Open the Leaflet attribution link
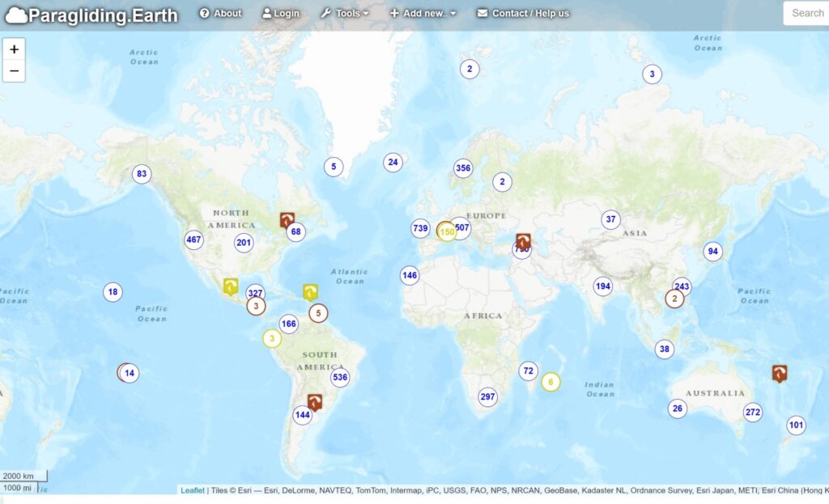Viewport: 829px width, 504px height. coord(193,490)
